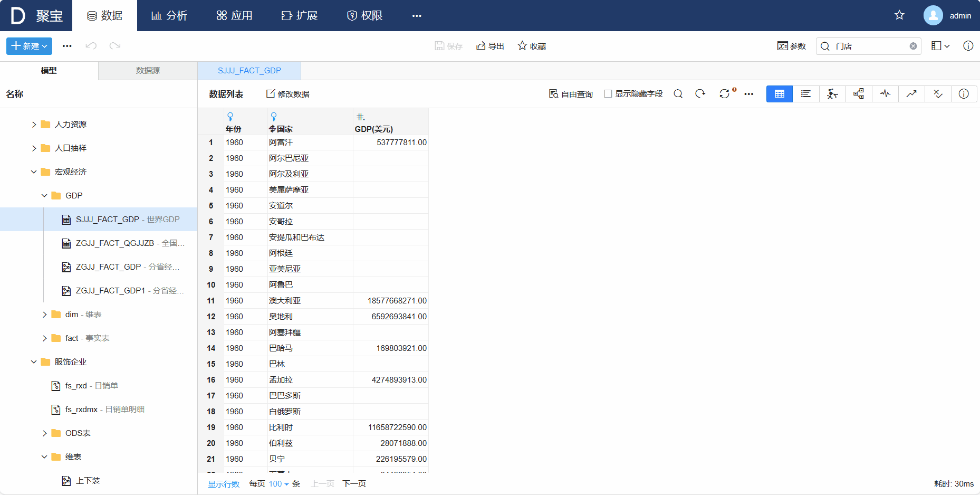The image size is (980, 495).
Task: Select the 上下装 tree item
Action: pos(99,481)
